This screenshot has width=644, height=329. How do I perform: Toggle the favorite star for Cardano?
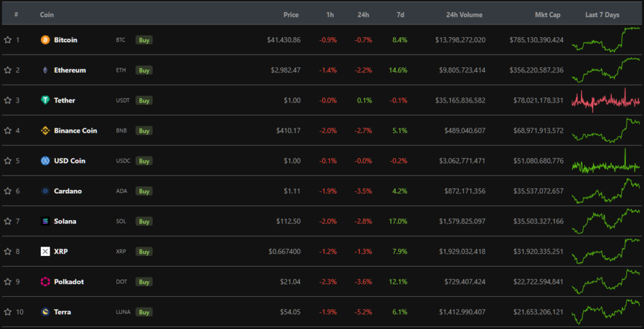(x=8, y=191)
